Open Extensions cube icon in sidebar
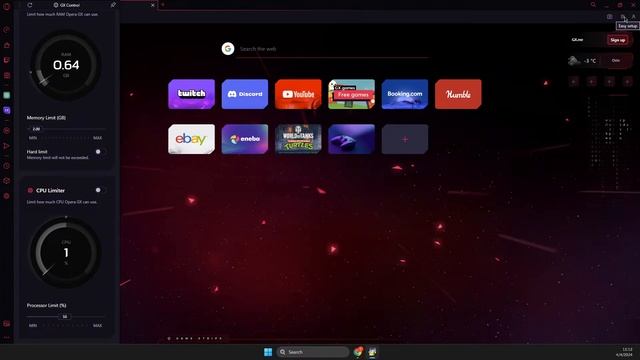This screenshot has height=360, width=640. 7,181
